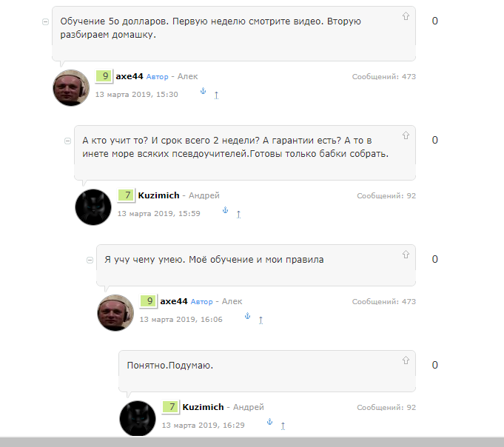The width and height of the screenshot is (504, 447).
Task: Go to parent via up-arrow icon under the 16:29 comment
Action: tap(283, 426)
